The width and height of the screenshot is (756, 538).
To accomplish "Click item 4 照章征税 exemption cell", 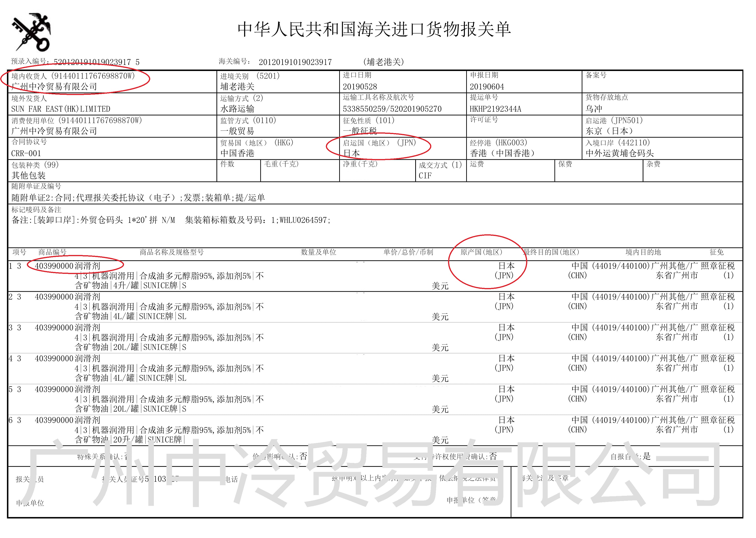I will (718, 363).
